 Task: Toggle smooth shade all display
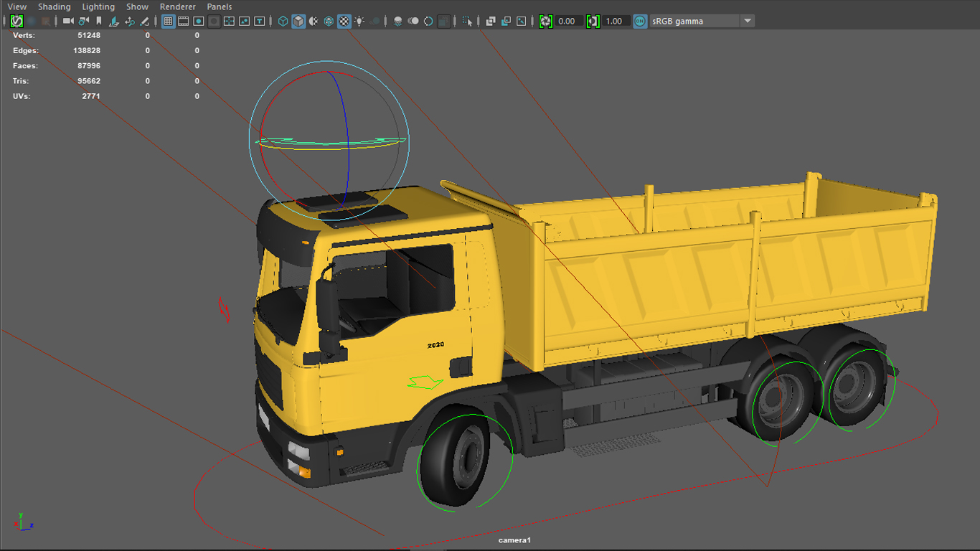(298, 22)
